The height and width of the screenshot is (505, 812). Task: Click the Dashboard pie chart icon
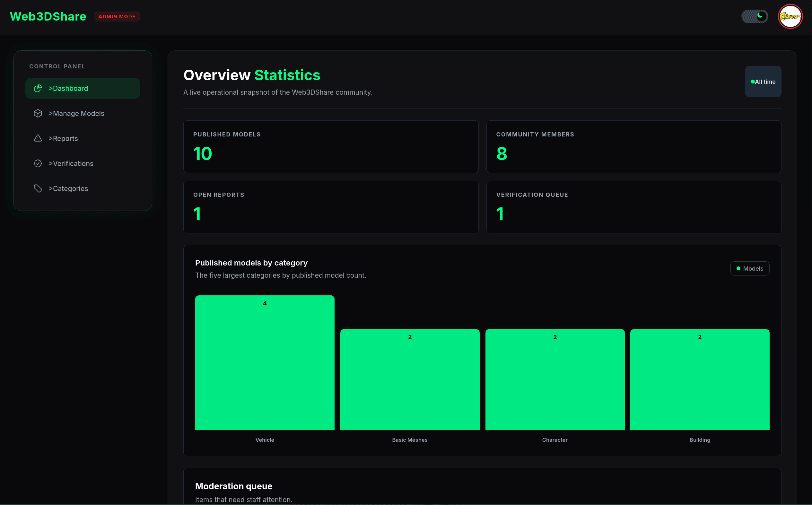[x=38, y=88]
